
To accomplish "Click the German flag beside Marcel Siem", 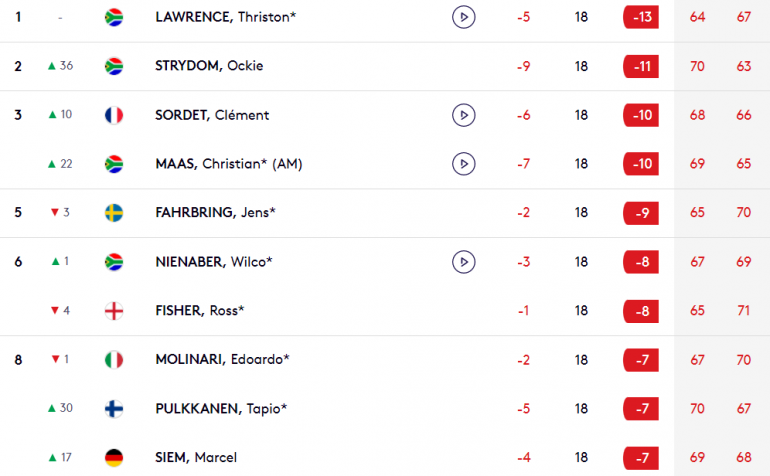I will 114,458.
